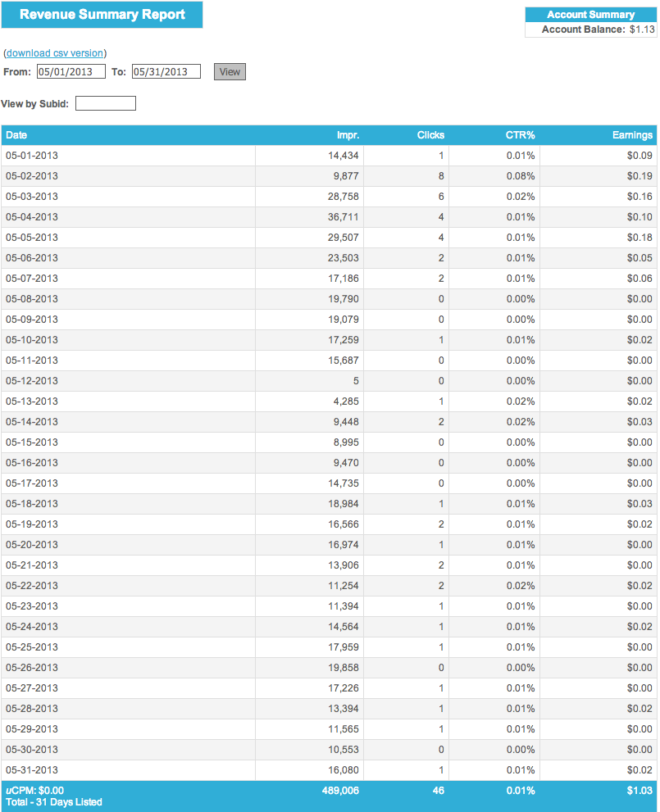Click the 05-06-2013 date cell
The image size is (660, 812).
coord(32,258)
